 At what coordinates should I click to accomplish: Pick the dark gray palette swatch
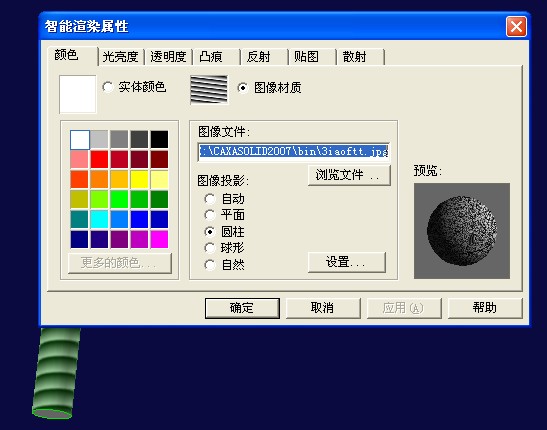[139, 139]
